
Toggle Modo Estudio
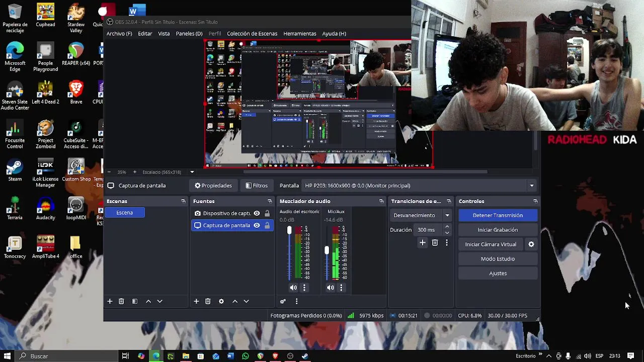(x=498, y=259)
